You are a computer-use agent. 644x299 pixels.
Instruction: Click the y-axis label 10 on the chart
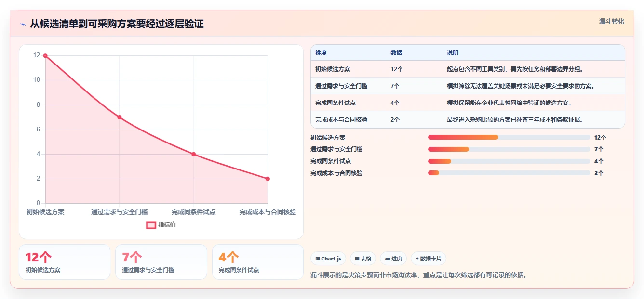coord(37,80)
